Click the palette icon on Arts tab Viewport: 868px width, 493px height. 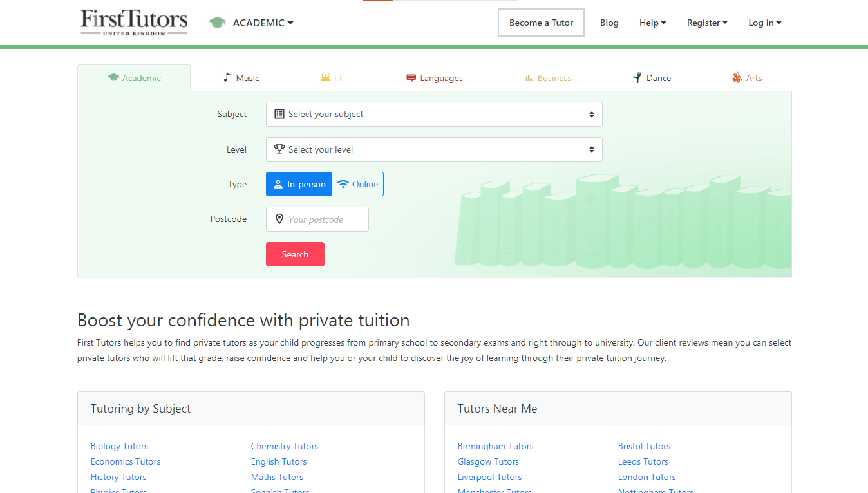click(x=737, y=78)
